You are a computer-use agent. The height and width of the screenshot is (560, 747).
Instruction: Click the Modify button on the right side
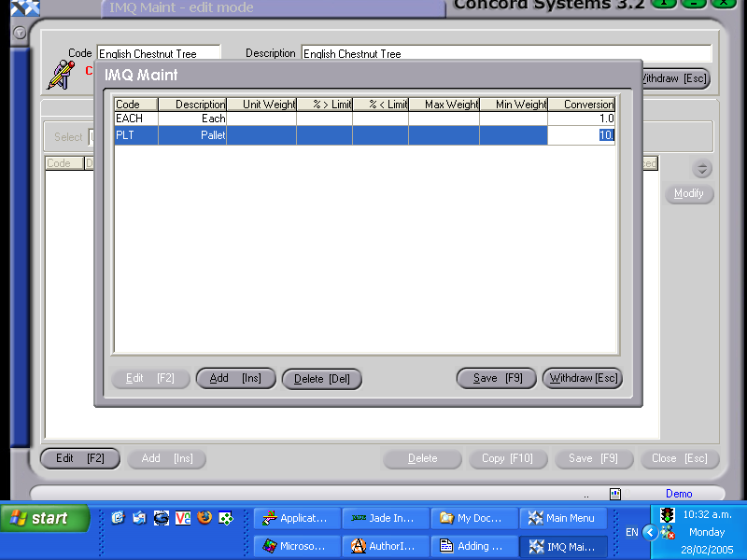(x=689, y=193)
